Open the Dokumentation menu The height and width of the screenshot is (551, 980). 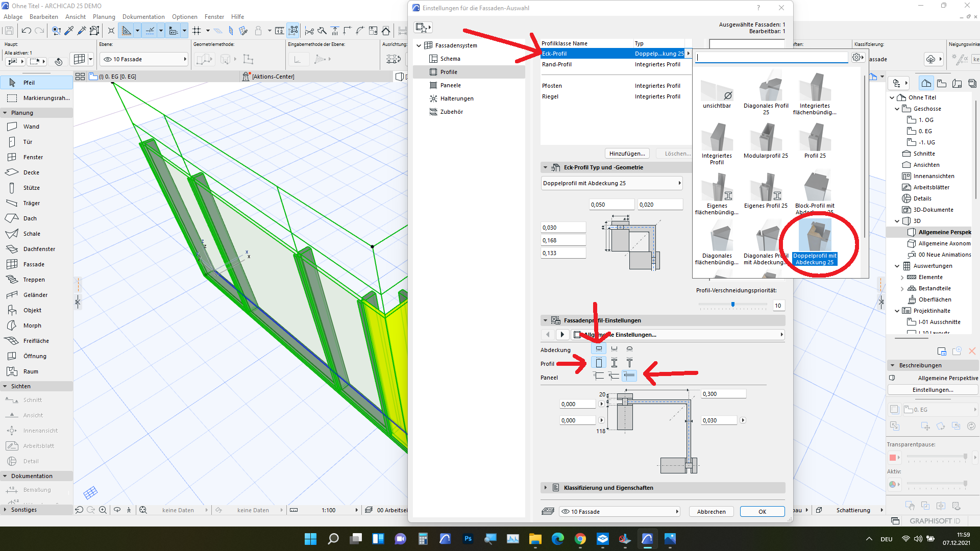coord(143,17)
